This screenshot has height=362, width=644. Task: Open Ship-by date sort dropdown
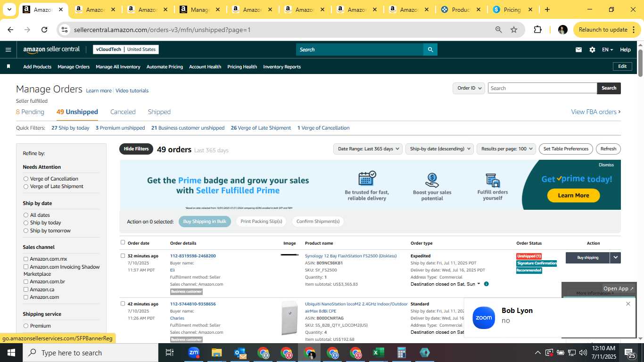click(x=439, y=149)
